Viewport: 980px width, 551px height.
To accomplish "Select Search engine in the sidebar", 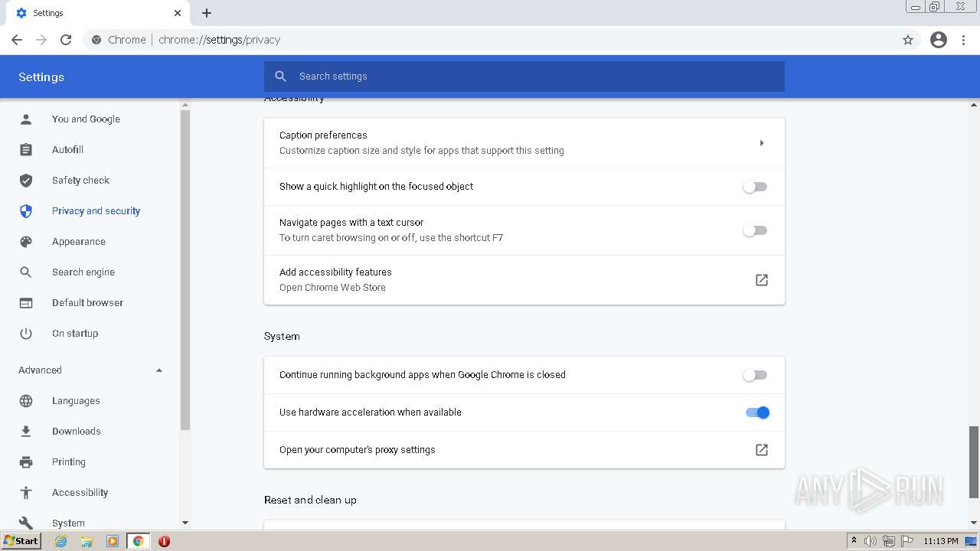I will point(83,272).
